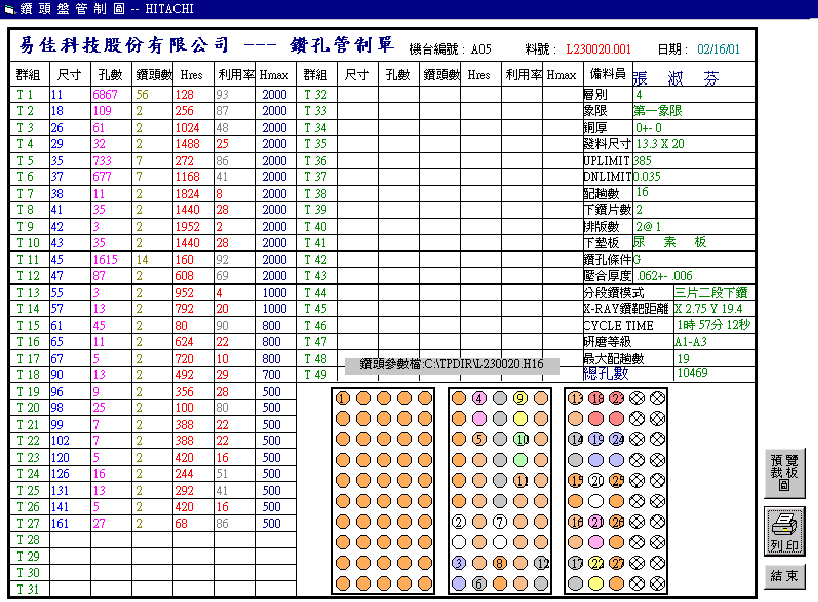Click drill slot number 16
818x602 pixels.
click(575, 522)
